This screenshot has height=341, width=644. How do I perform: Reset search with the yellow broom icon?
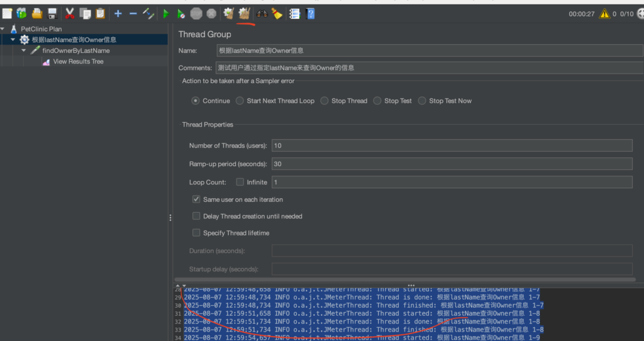click(x=277, y=14)
